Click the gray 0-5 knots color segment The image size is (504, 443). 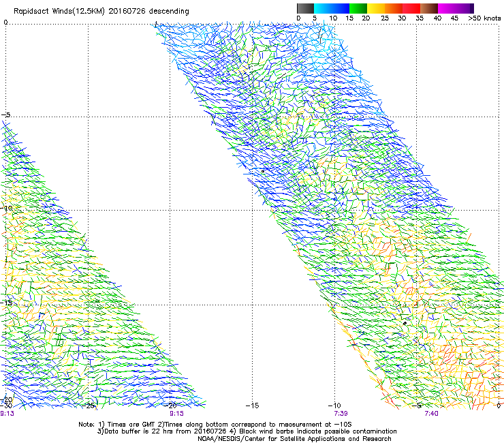(305, 8)
